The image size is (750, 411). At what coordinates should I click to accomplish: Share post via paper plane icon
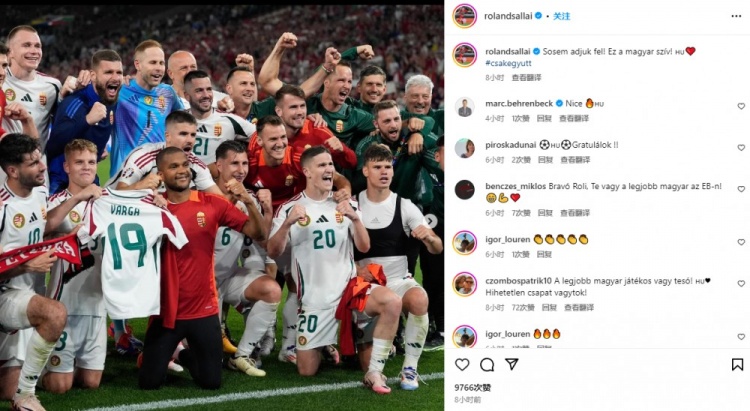tap(512, 364)
